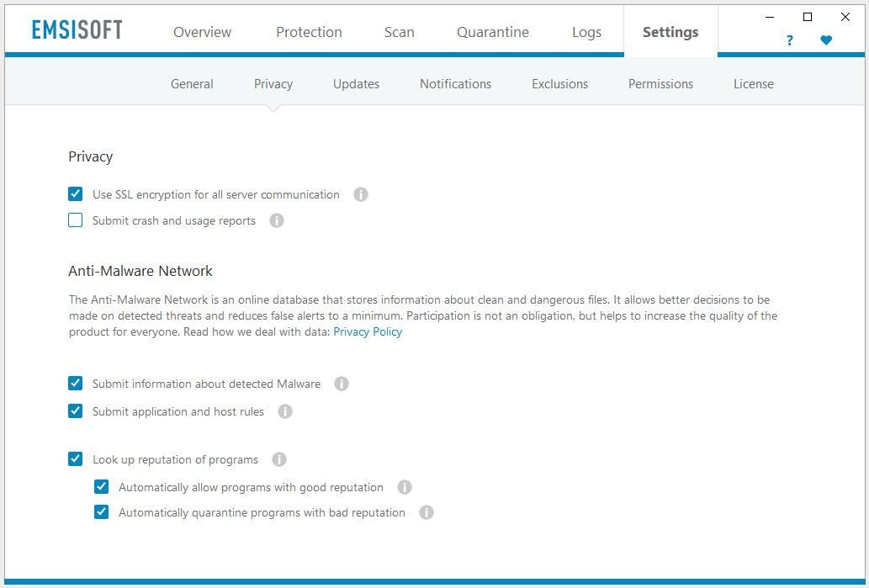869x588 pixels.
Task: Click info icon beside SSL encryption option
Action: click(361, 194)
